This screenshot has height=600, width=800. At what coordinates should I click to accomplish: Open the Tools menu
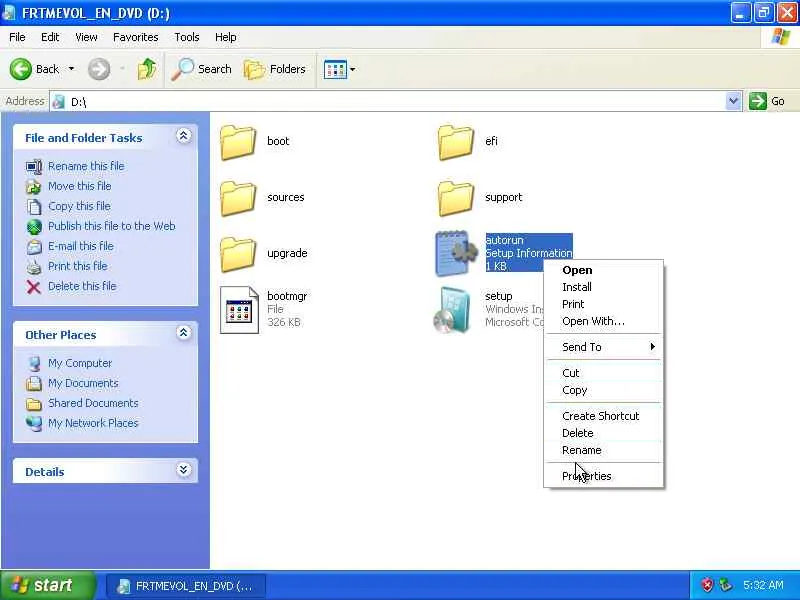(x=187, y=37)
